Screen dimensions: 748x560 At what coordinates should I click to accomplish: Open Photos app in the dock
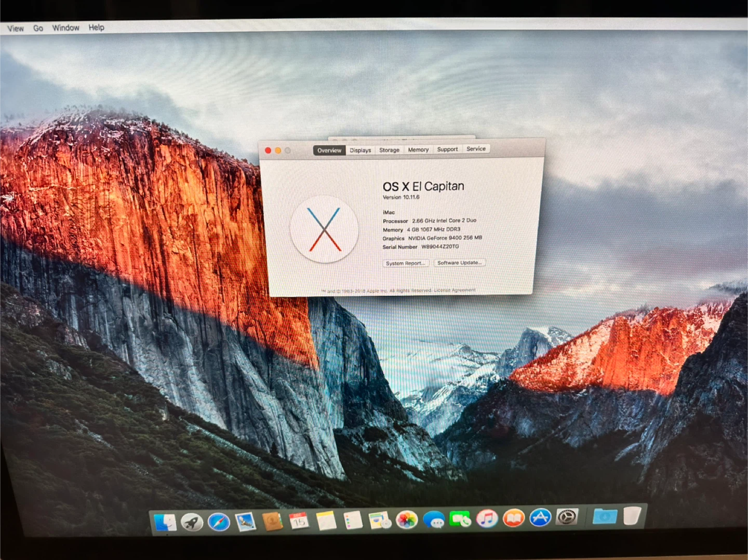coord(407,520)
